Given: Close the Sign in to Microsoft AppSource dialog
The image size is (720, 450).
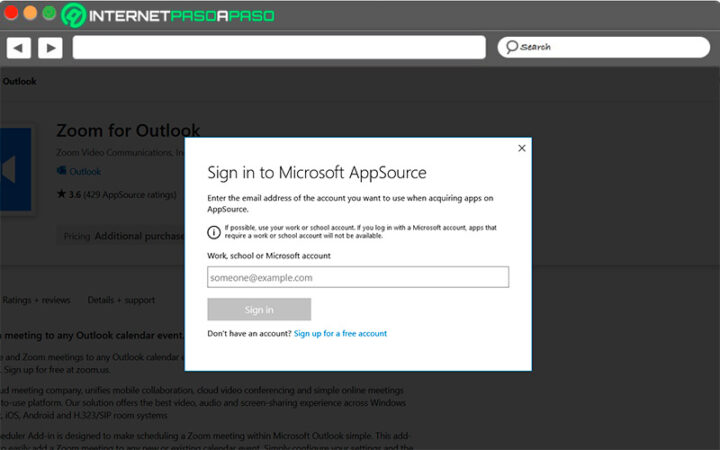Looking at the screenshot, I should pos(521,148).
